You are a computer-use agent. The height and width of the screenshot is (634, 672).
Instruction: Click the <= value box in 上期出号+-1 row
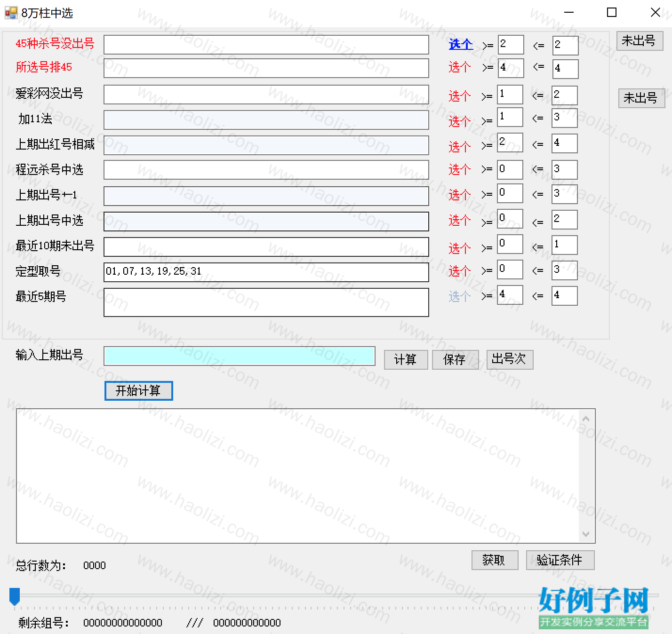[565, 194]
